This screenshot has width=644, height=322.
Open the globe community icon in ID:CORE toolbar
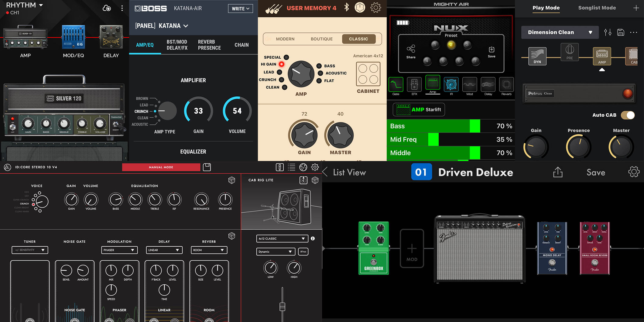point(303,167)
